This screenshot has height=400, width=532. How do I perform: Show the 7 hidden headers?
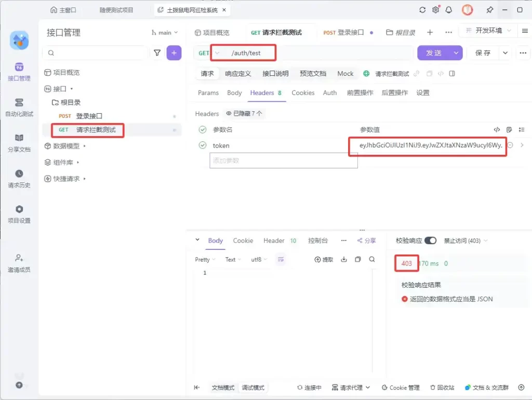point(244,113)
